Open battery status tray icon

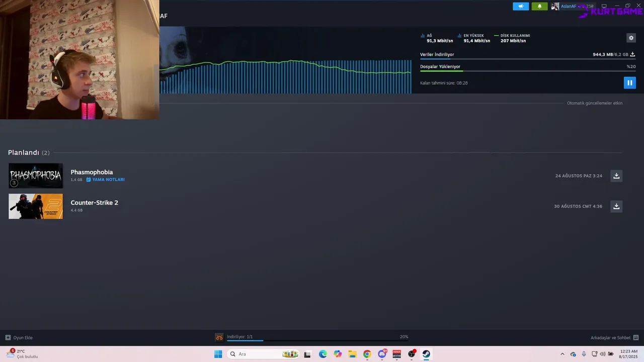point(611,354)
